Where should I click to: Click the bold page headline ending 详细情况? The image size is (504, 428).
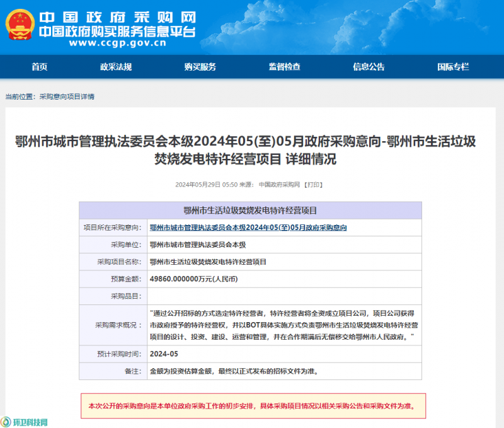point(251,150)
